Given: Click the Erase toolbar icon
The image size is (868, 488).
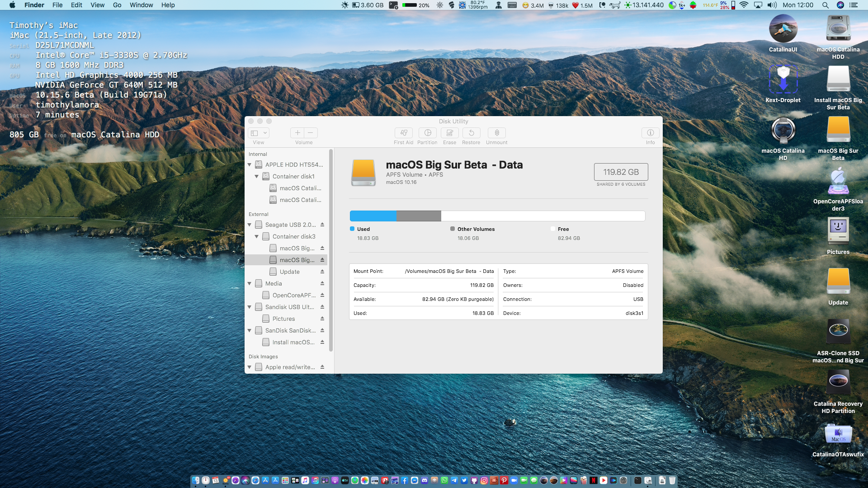Looking at the screenshot, I should coord(449,133).
